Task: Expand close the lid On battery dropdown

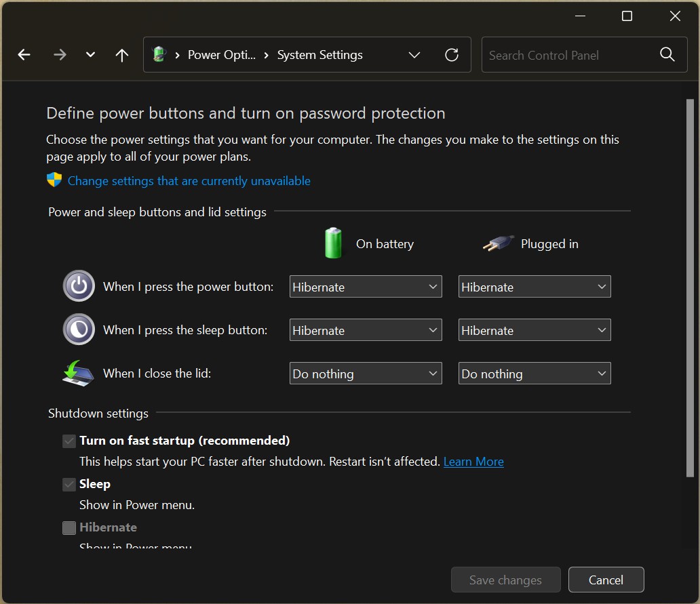Action: 366,374
